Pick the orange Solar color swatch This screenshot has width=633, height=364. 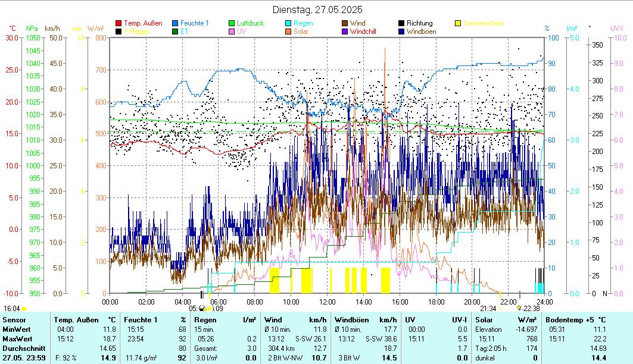(x=289, y=32)
